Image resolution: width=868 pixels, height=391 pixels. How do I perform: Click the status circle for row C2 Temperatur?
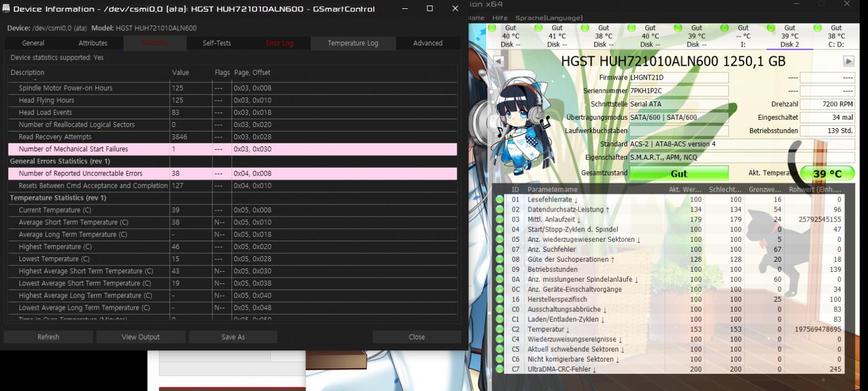[499, 330]
